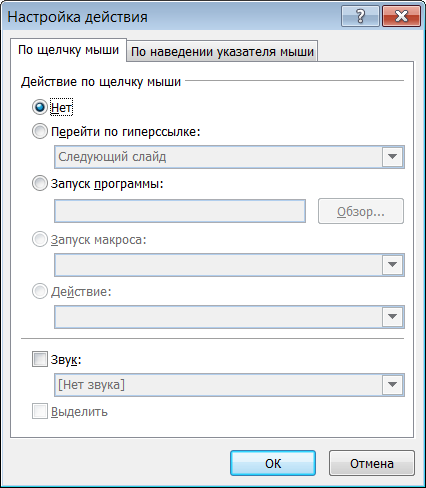Confirm with the OK button

pyautogui.click(x=273, y=463)
